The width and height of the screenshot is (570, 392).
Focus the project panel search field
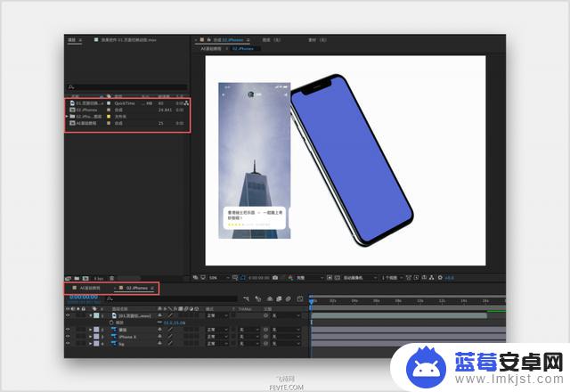(127, 87)
